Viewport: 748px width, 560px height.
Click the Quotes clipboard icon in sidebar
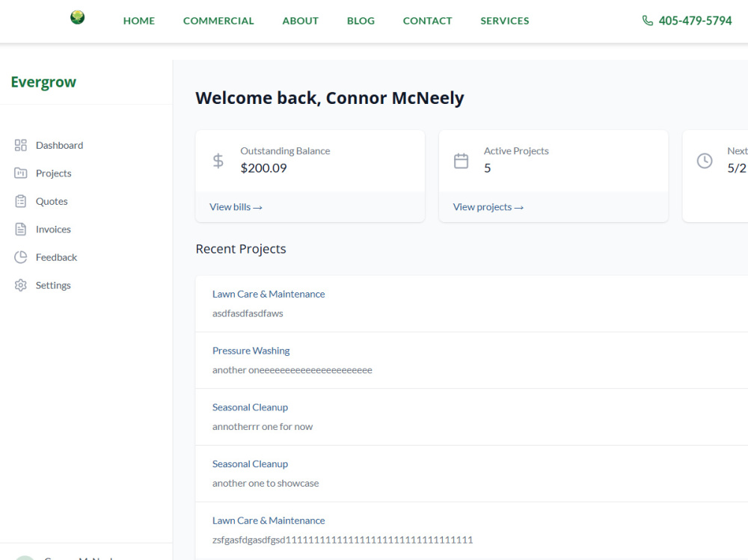point(20,201)
